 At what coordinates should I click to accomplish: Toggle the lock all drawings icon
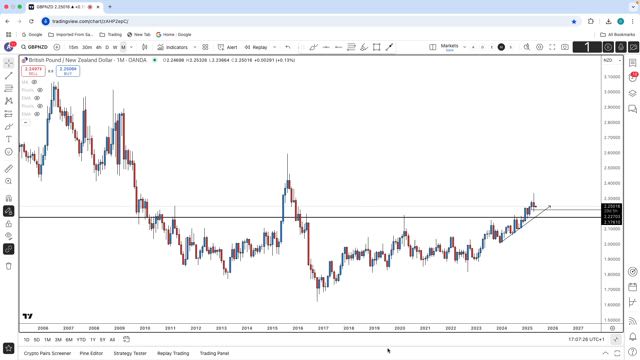9,224
